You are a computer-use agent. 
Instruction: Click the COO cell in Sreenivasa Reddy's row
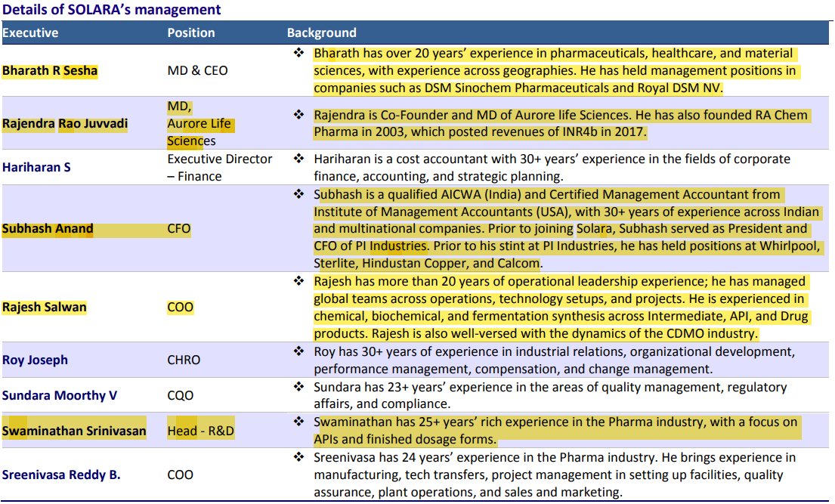click(x=181, y=475)
